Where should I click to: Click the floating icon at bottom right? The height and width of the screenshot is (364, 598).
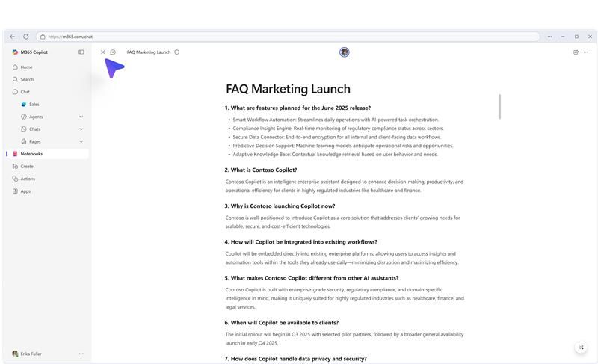[x=580, y=348]
